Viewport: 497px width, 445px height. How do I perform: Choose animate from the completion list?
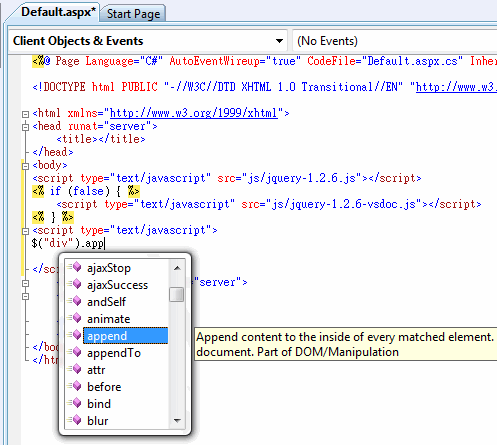[x=108, y=319]
